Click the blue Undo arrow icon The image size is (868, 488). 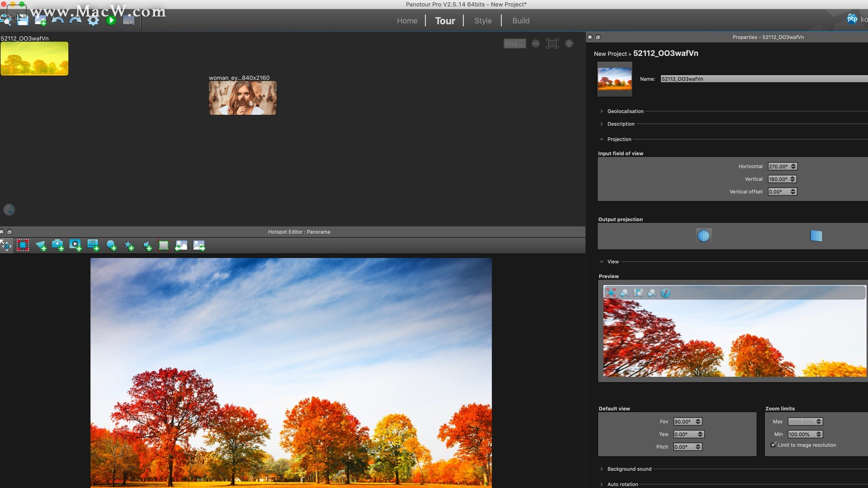58,20
